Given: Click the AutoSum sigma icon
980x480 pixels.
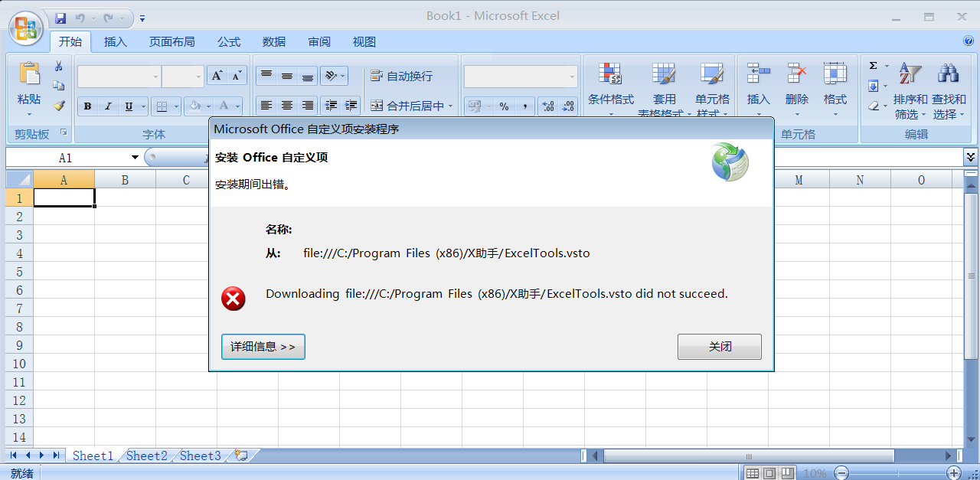Looking at the screenshot, I should pyautogui.click(x=874, y=66).
